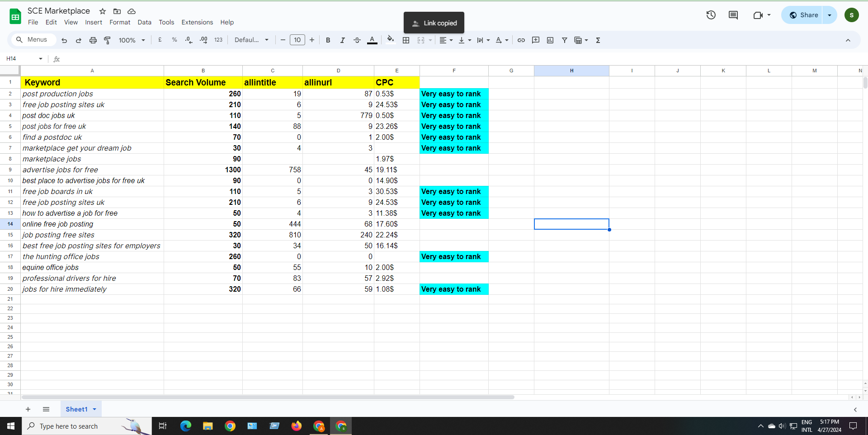Viewport: 868px width, 435px height.
Task: Click the Insert chart icon
Action: click(550, 40)
